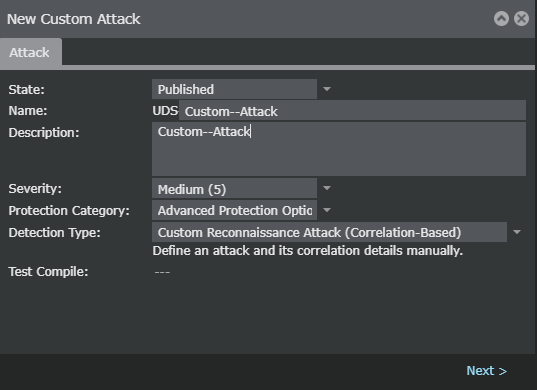This screenshot has height=390, width=537.
Task: Click the Severity: label
Action: (x=35, y=189)
